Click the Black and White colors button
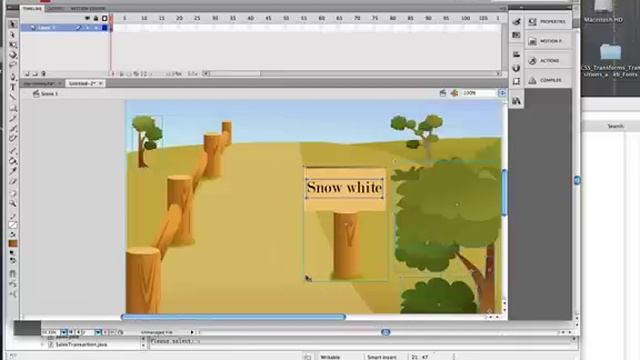 [12, 253]
